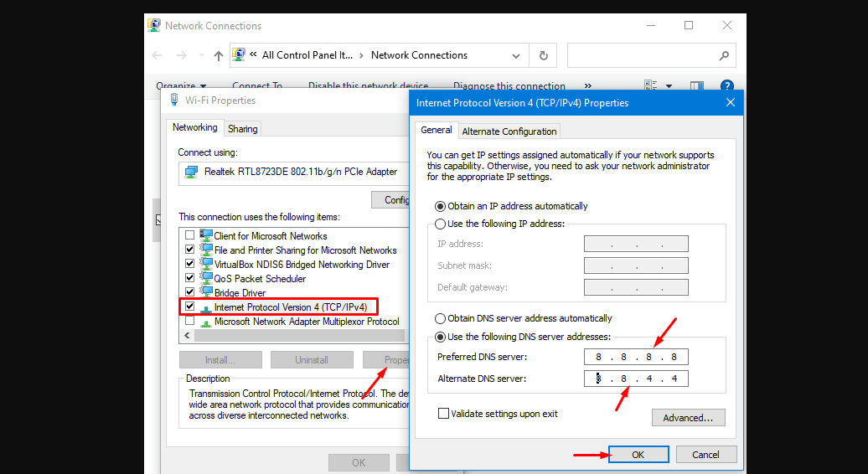Click Connect To in the toolbar
This screenshot has height=474, width=868.
coord(257,85)
